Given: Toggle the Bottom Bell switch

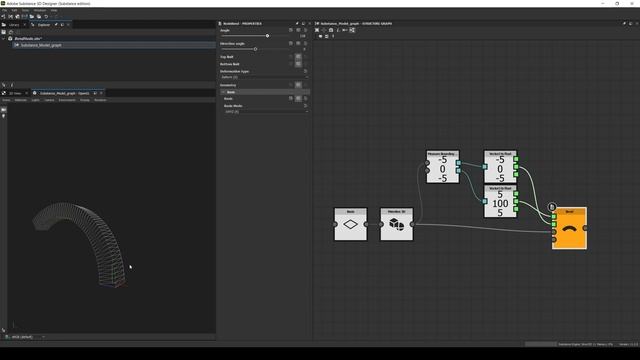Looking at the screenshot, I should [298, 64].
